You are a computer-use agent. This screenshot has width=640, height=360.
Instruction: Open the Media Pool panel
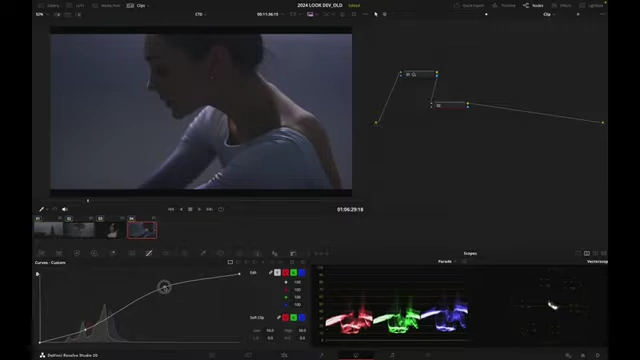click(x=106, y=6)
